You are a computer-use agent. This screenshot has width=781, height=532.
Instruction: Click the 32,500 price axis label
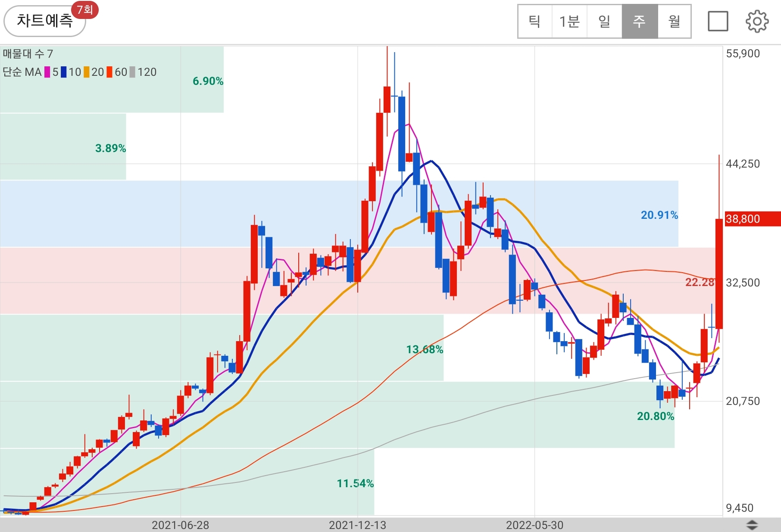743,283
